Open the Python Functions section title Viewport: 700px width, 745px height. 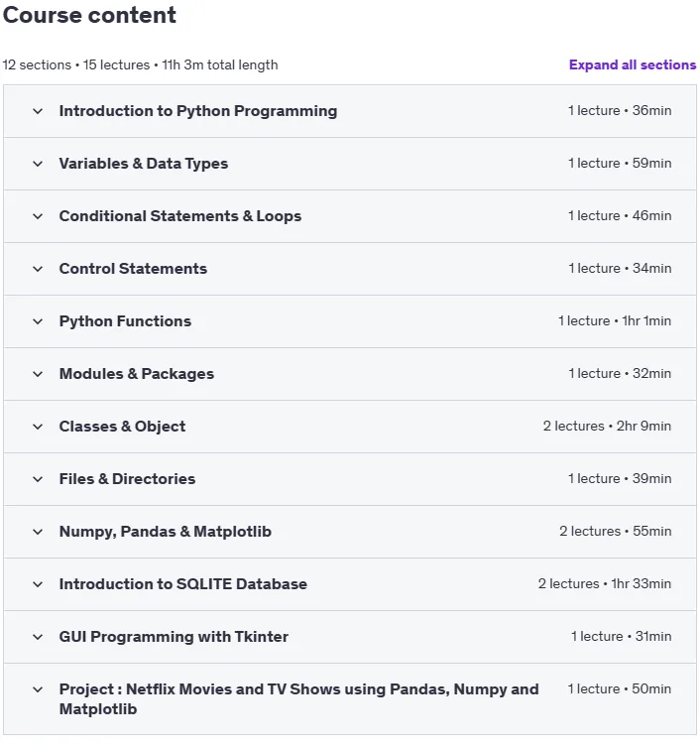click(x=125, y=321)
